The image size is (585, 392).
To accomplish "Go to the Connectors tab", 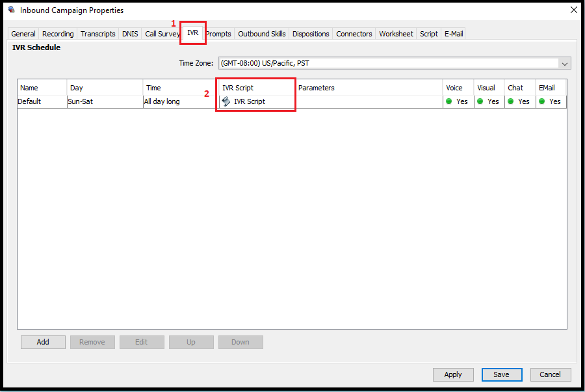I will (354, 34).
